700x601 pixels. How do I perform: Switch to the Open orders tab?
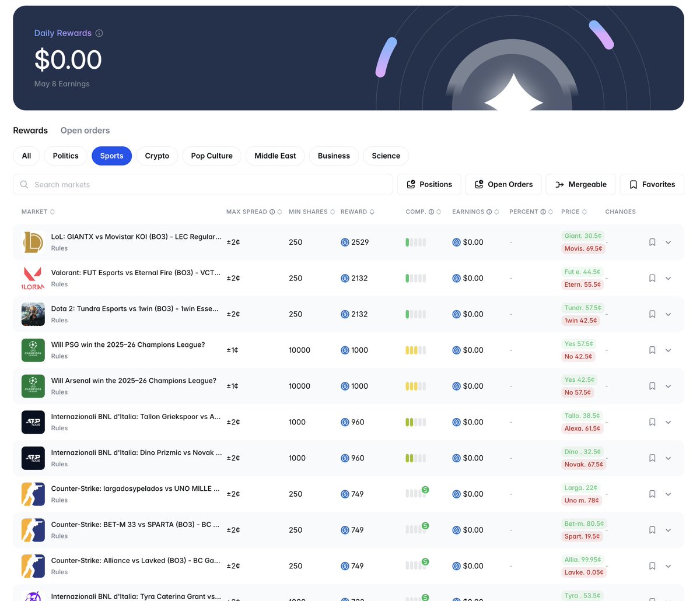tap(85, 131)
